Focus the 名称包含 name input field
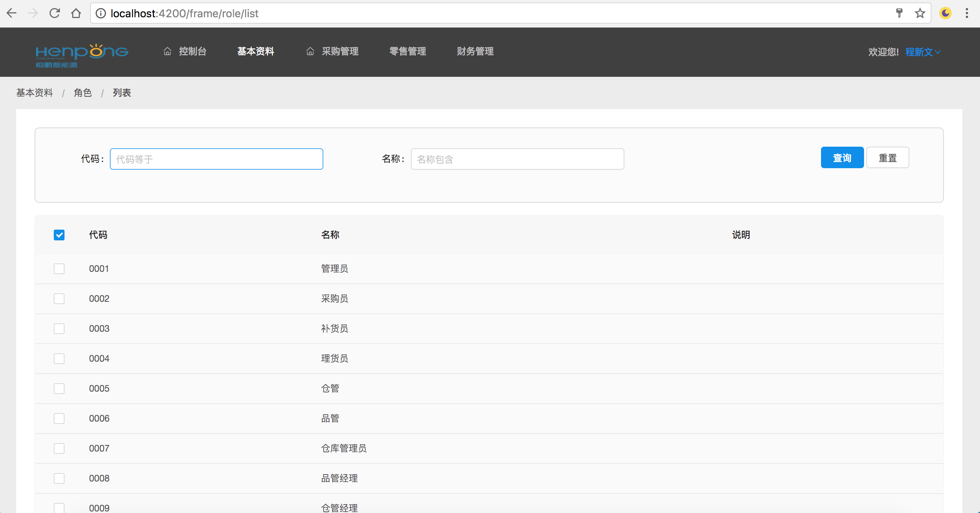 (517, 159)
